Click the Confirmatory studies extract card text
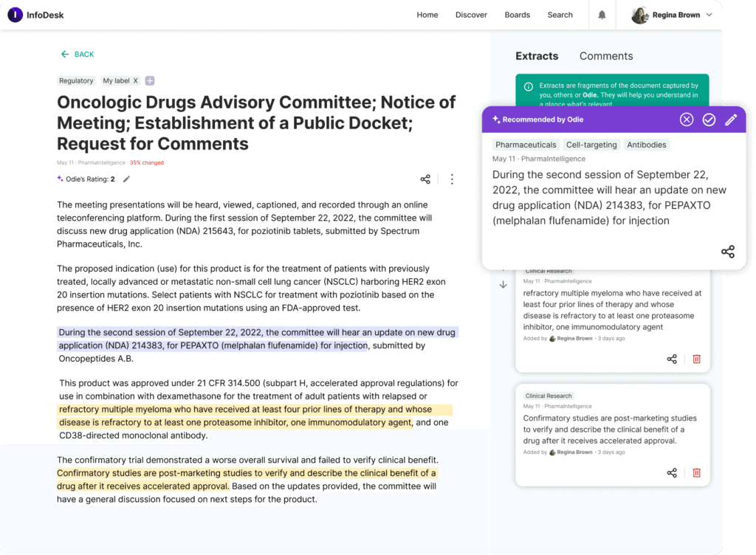Image resolution: width=756 pixels, height=555 pixels. click(610, 430)
